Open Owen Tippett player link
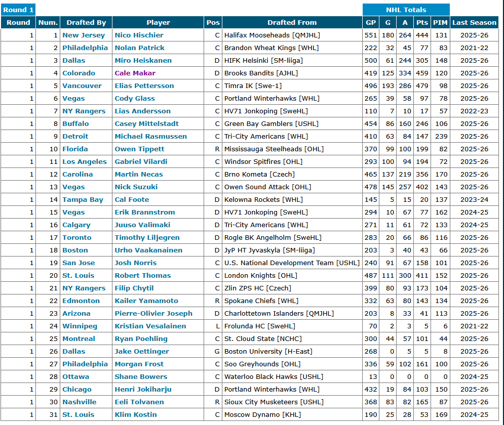Screen dimensions: 504x425 pyautogui.click(x=139, y=149)
